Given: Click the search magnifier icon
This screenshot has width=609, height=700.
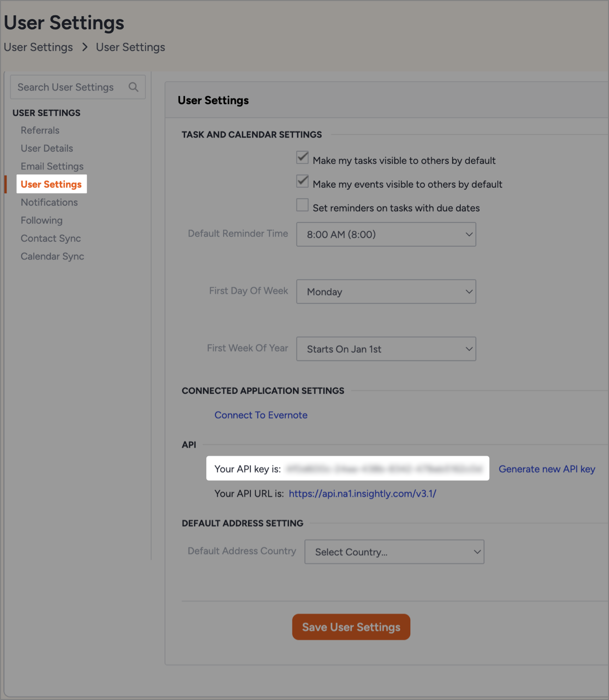Looking at the screenshot, I should [134, 87].
